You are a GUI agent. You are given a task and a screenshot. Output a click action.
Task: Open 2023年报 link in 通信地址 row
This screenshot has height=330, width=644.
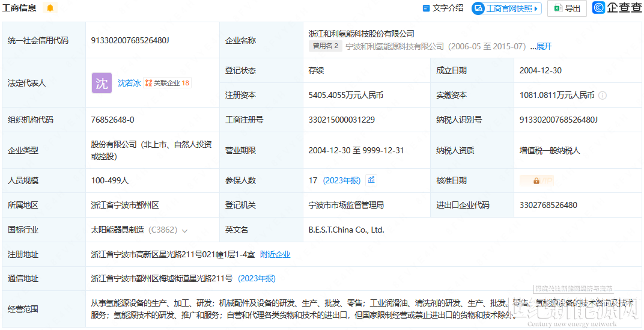(257, 278)
